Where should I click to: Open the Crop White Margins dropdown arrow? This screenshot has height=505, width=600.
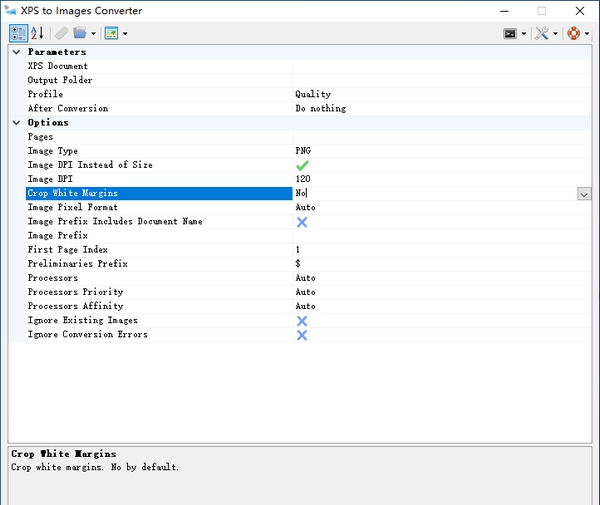click(584, 194)
